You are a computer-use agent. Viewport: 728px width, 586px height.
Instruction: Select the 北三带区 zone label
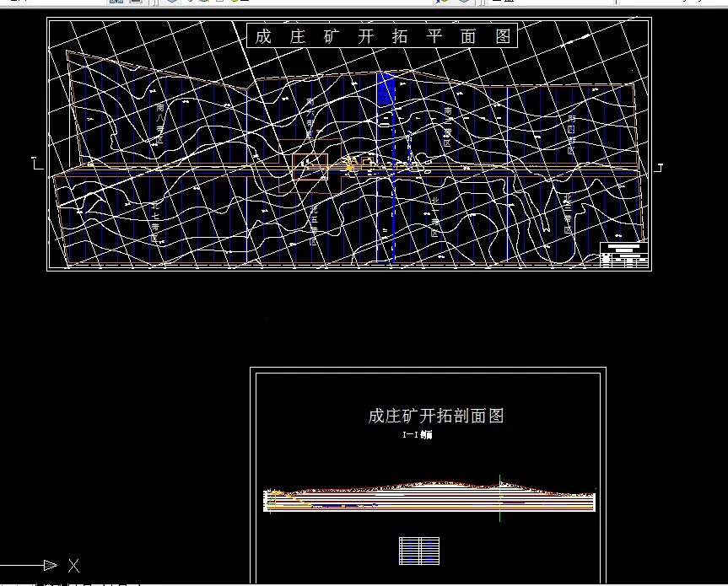pyautogui.click(x=568, y=214)
